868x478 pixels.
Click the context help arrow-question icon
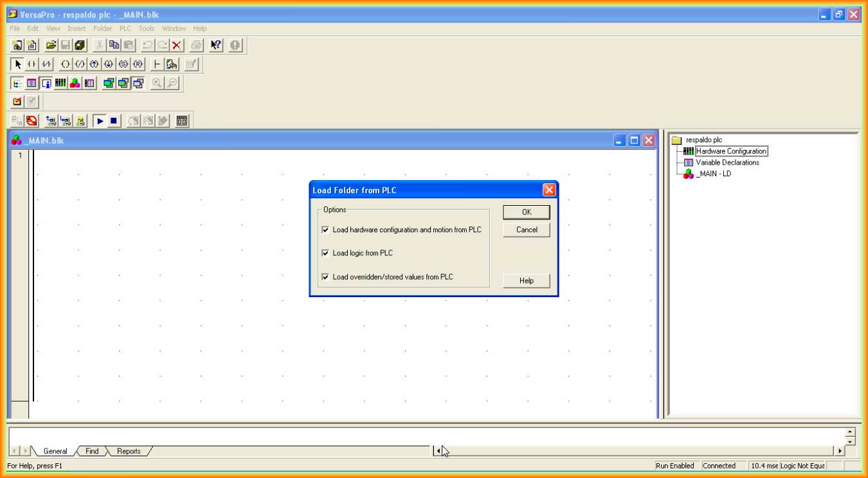point(216,45)
